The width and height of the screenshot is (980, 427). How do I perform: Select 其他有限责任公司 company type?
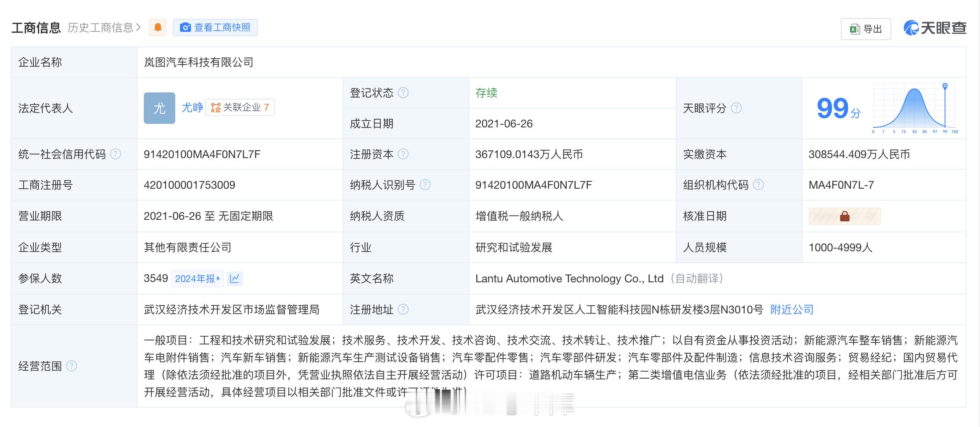187,247
